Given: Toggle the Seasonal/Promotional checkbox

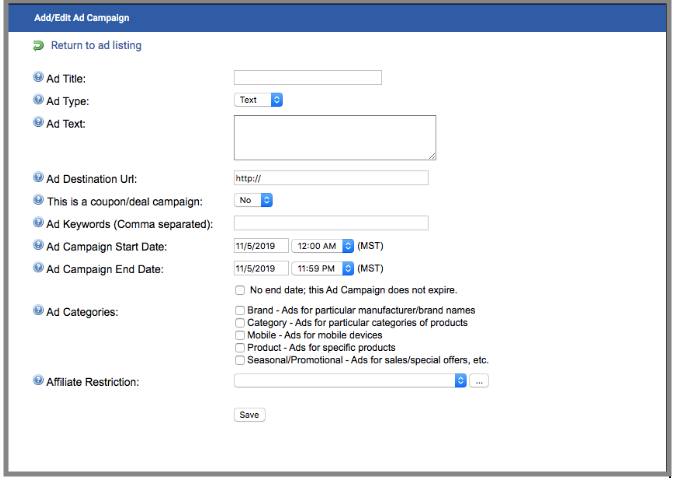Looking at the screenshot, I should (240, 360).
